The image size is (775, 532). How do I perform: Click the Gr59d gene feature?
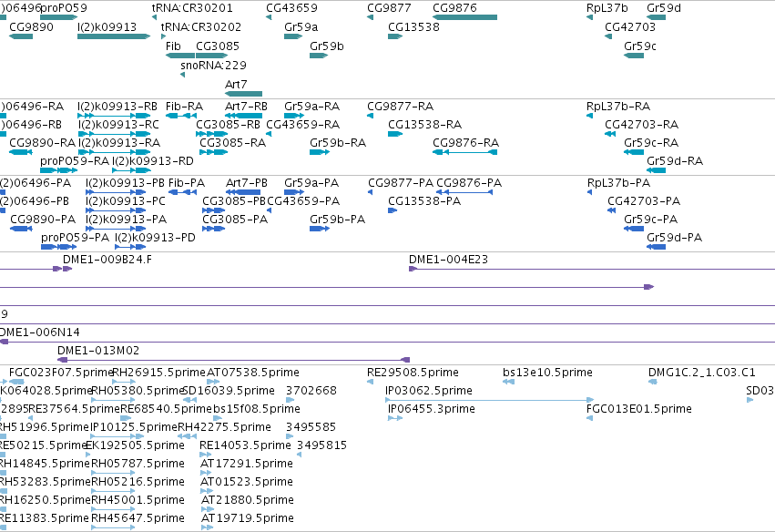(656, 17)
